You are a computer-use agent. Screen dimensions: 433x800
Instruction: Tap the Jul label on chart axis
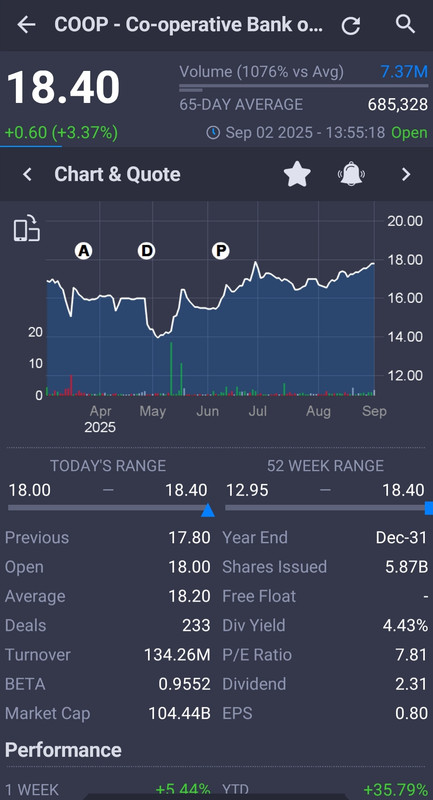258,411
